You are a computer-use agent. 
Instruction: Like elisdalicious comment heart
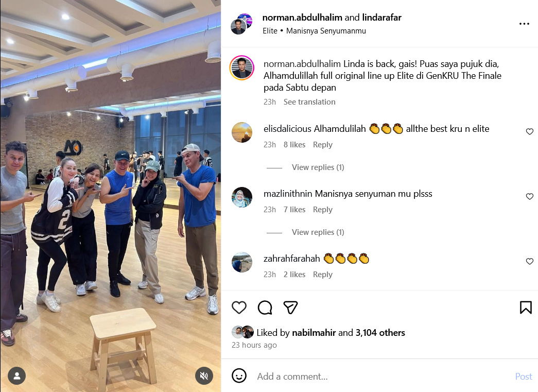[530, 131]
